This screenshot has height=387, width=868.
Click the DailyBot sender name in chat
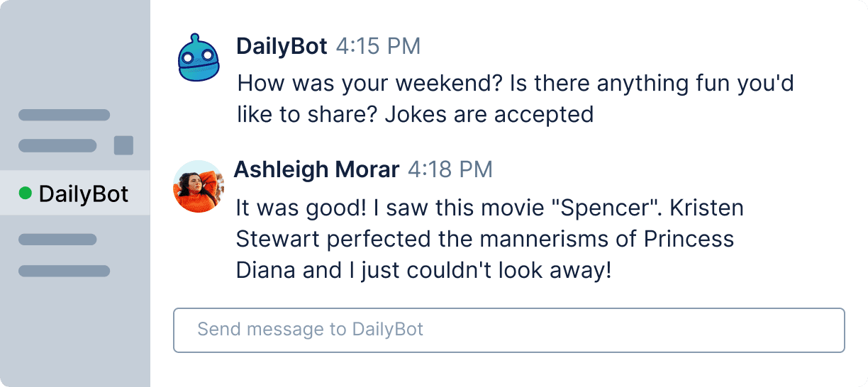[x=282, y=47]
